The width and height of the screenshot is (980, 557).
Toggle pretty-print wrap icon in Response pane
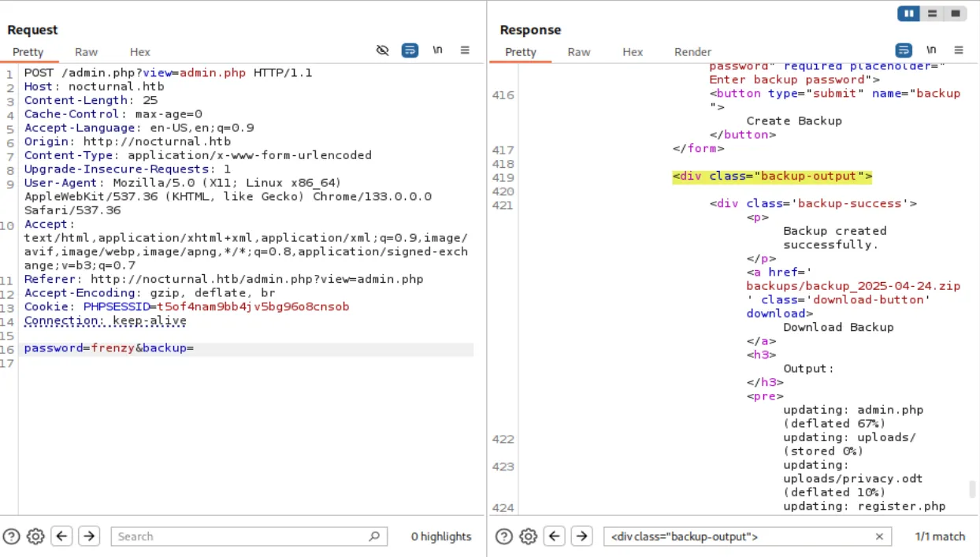tap(904, 50)
